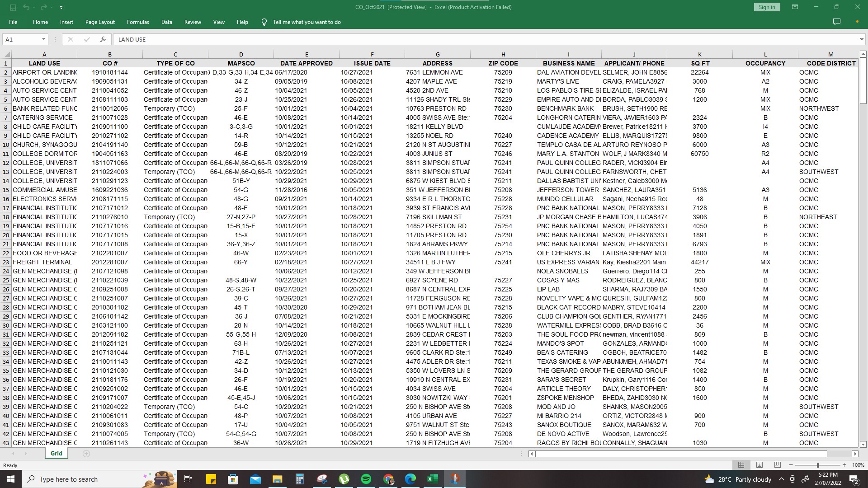Select row 12 header
Image resolution: width=868 pixels, height=488 pixels.
coord(6,163)
